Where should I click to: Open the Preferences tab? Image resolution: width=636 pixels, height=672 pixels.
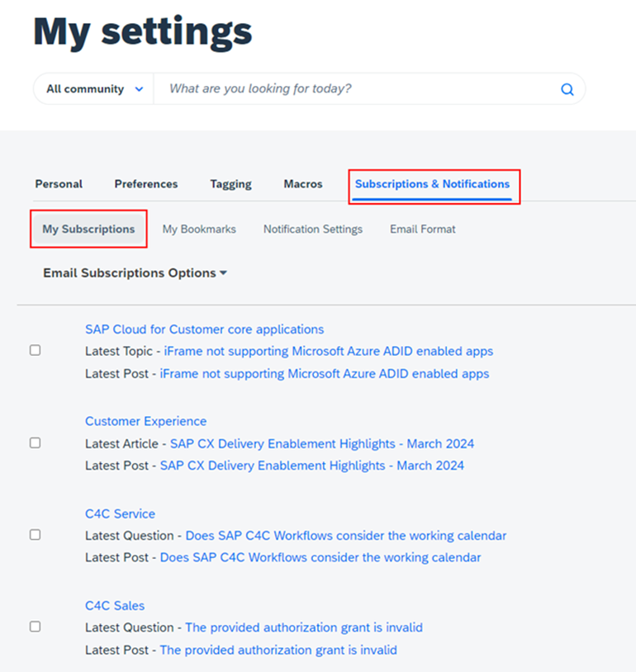(146, 184)
